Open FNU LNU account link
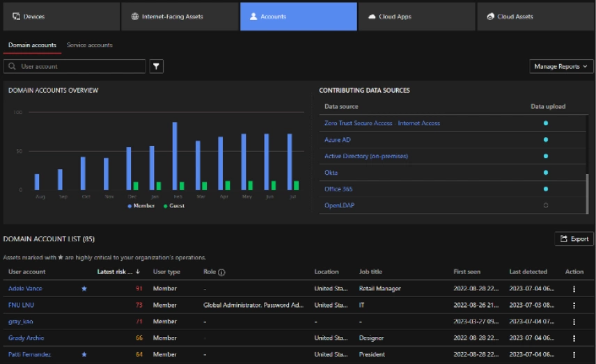The width and height of the screenshot is (596, 364). tap(21, 305)
